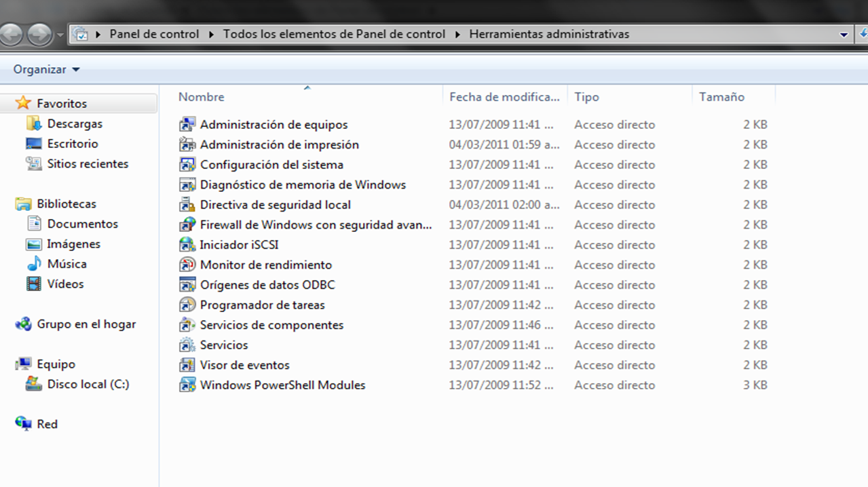
Task: Open the Organizar dropdown menu
Action: [x=46, y=70]
